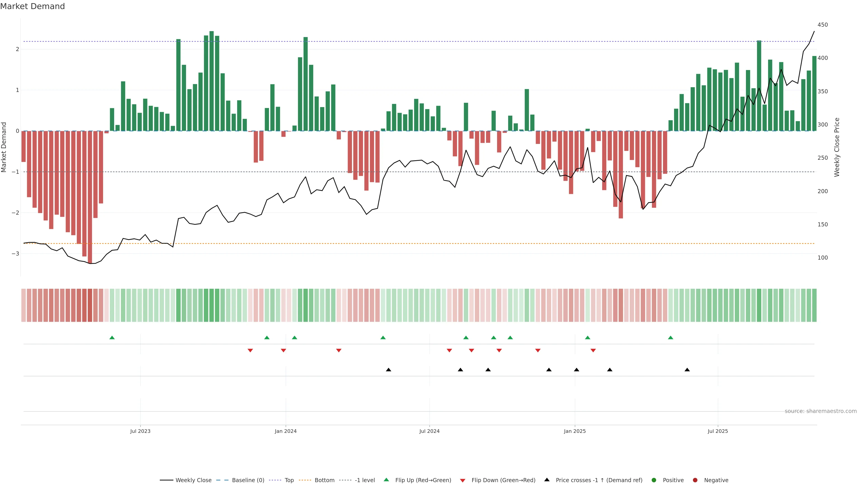Click the Market Demand y-axis title
868x488 pixels.
point(4,147)
